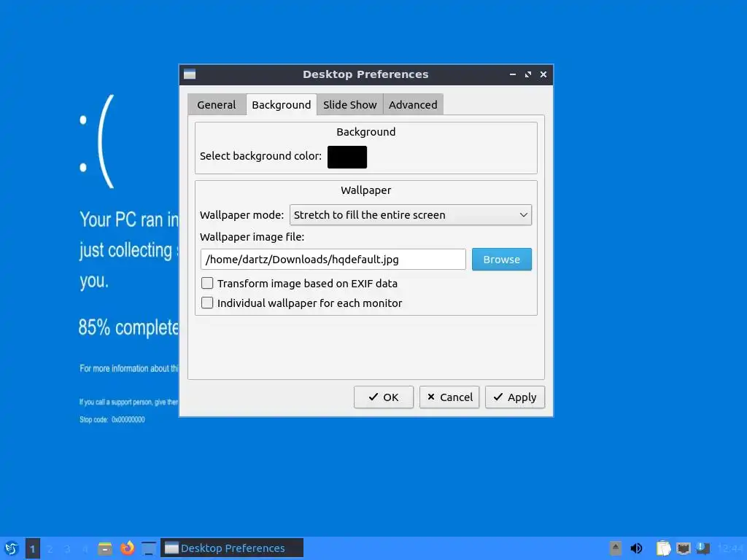Click the window menu icon in title bar
Image resolution: width=747 pixels, height=560 pixels.
[x=190, y=74]
